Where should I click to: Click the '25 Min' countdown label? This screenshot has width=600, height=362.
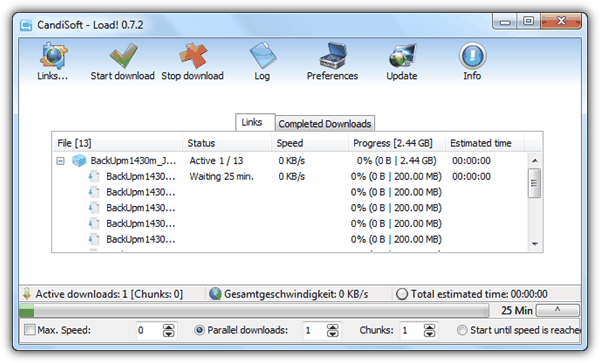point(517,310)
